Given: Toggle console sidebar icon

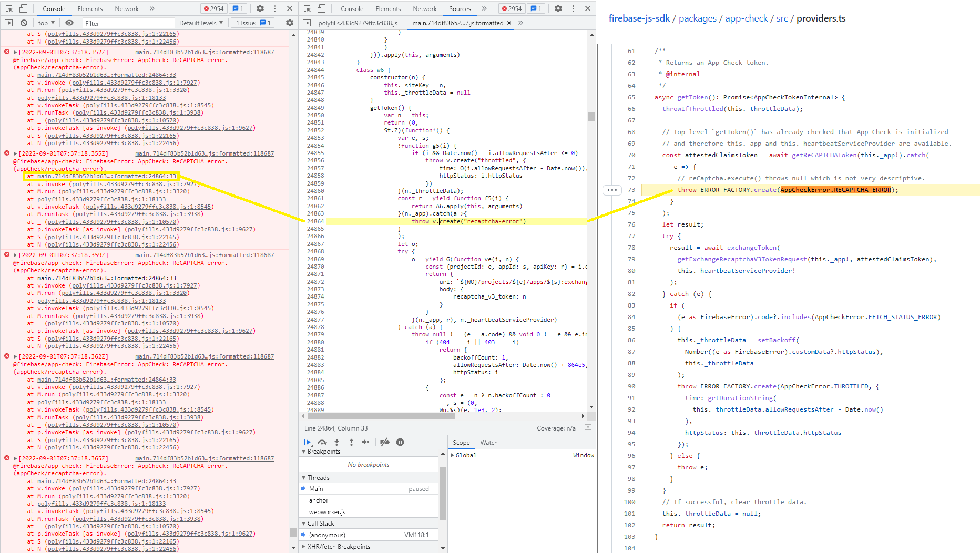Looking at the screenshot, I should 8,23.
